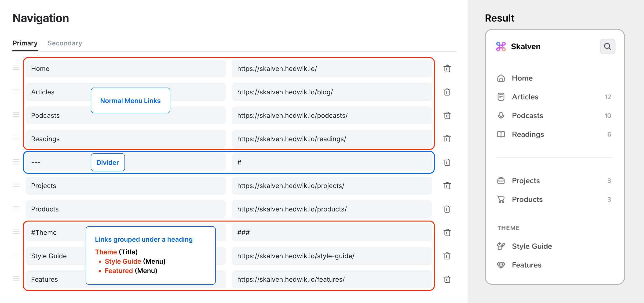Click the Style Guide link in preview
644x303 pixels.
point(532,246)
